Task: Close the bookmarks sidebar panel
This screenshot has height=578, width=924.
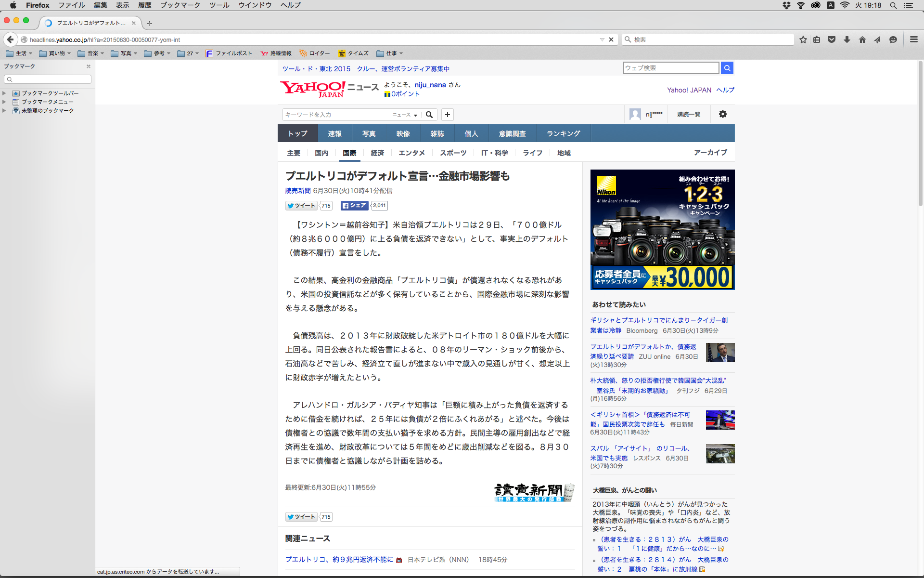Action: tap(89, 66)
